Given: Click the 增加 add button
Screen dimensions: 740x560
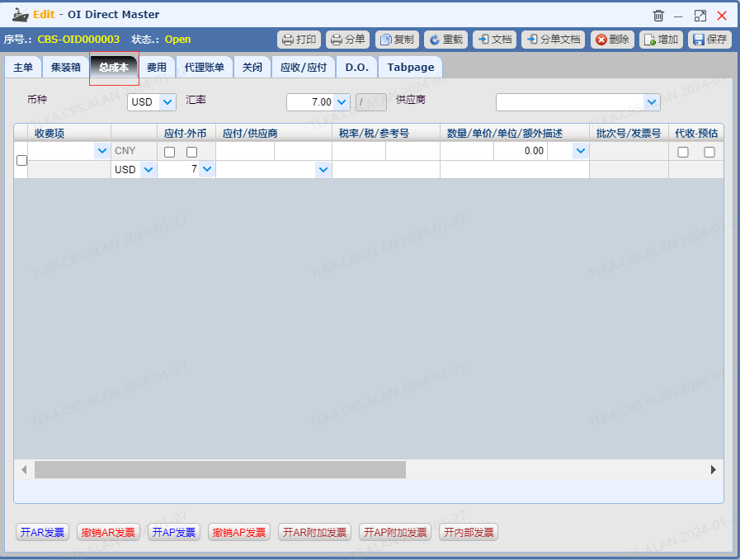Looking at the screenshot, I should [661, 40].
